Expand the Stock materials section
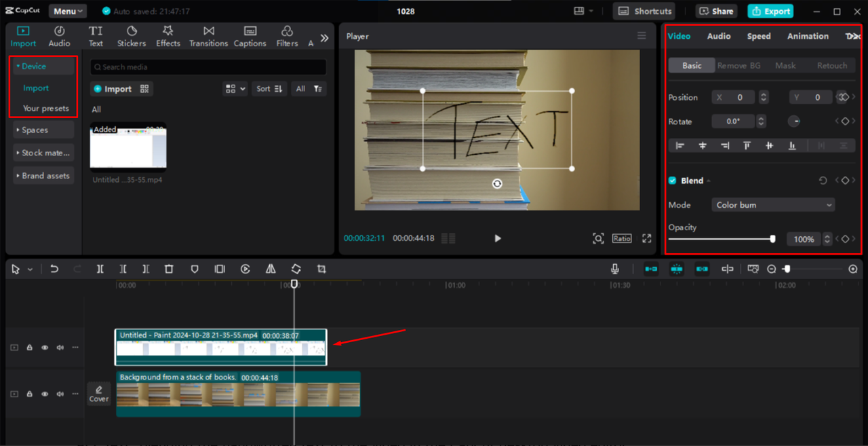This screenshot has height=446, width=868. tap(43, 153)
